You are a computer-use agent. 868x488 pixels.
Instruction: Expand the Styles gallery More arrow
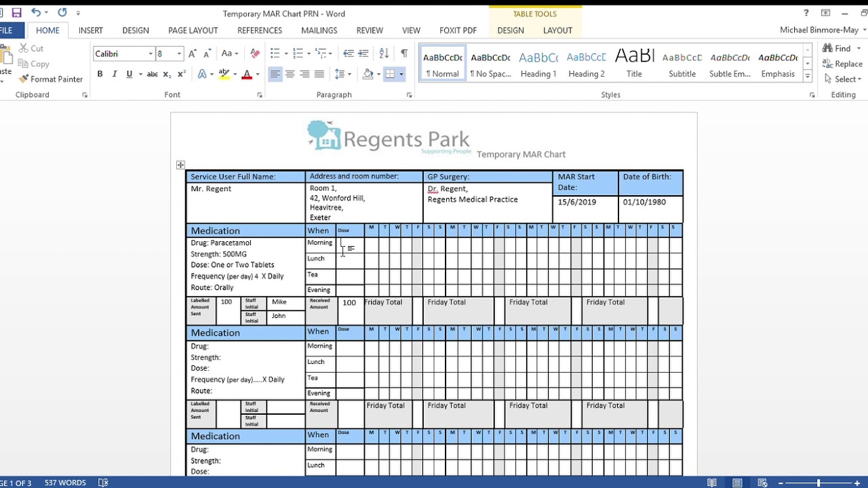808,77
